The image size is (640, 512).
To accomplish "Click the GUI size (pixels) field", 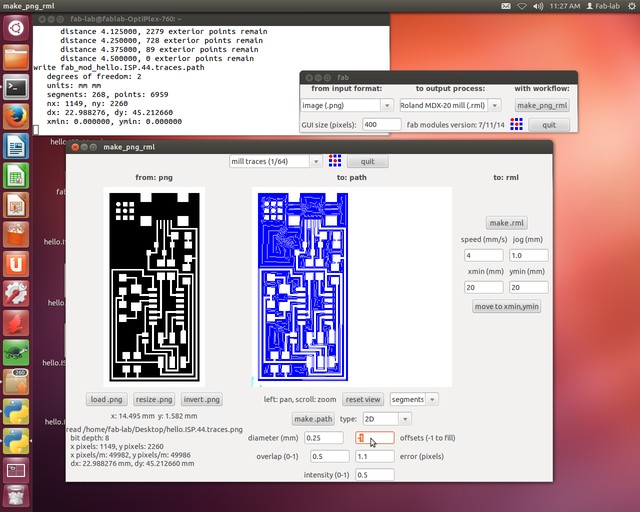I will tap(382, 125).
